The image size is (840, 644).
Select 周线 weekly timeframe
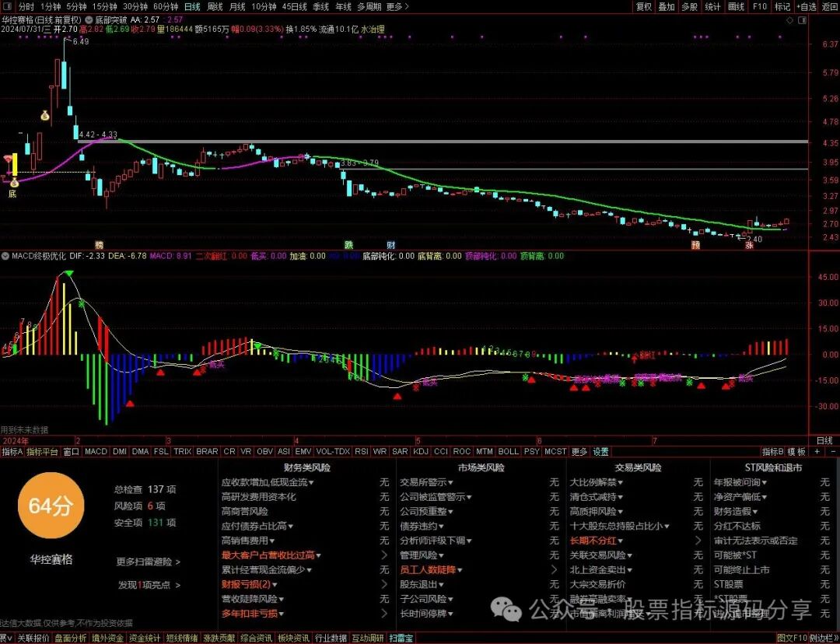pos(215,6)
